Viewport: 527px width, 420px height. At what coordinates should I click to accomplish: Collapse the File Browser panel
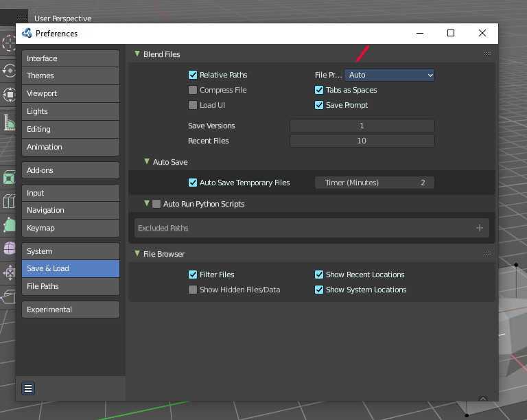click(137, 253)
